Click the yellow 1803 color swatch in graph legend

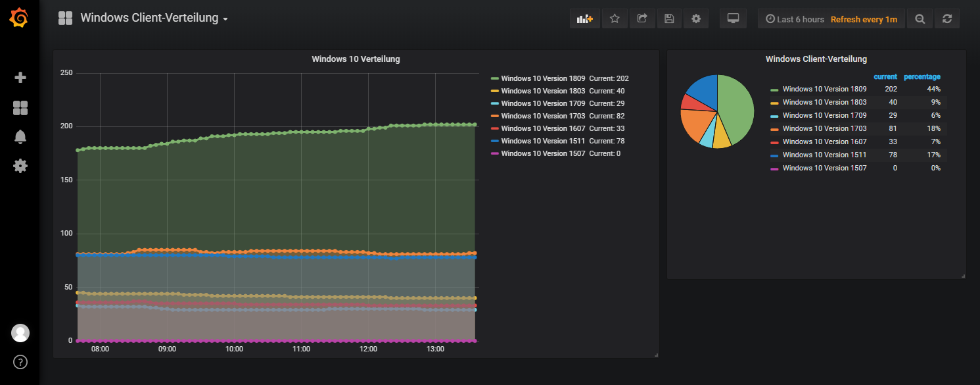pyautogui.click(x=495, y=91)
